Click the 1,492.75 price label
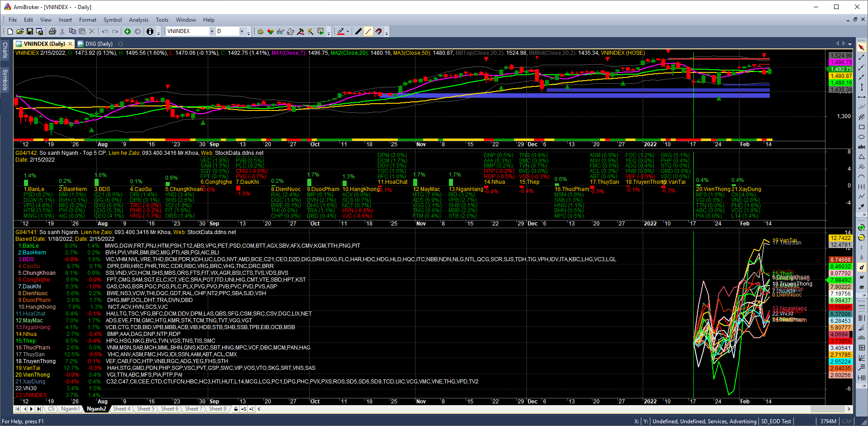Viewport: 868px width, 426px height. [841, 69]
